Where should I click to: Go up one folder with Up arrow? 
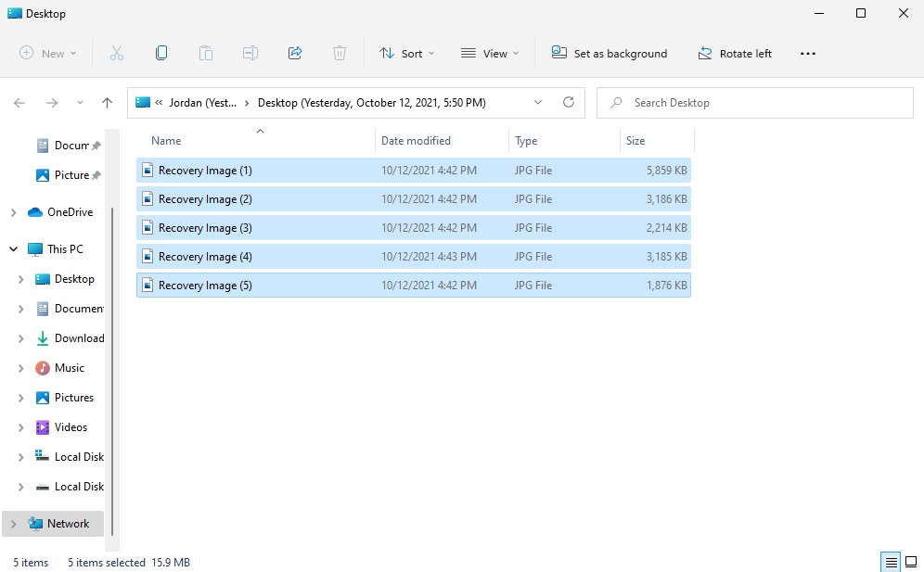(108, 103)
